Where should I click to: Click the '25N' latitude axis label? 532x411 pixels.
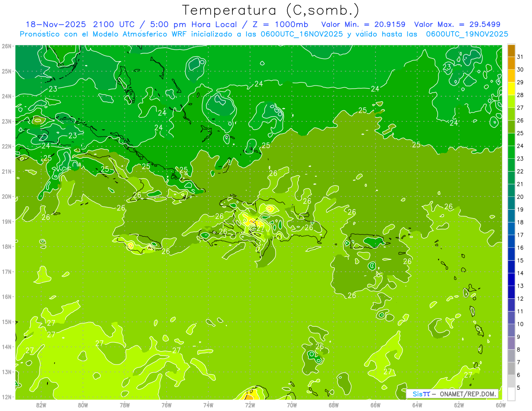(x=7, y=71)
